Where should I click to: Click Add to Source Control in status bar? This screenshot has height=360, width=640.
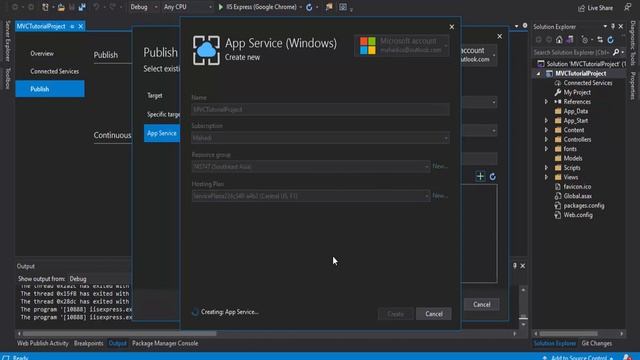click(x=578, y=357)
